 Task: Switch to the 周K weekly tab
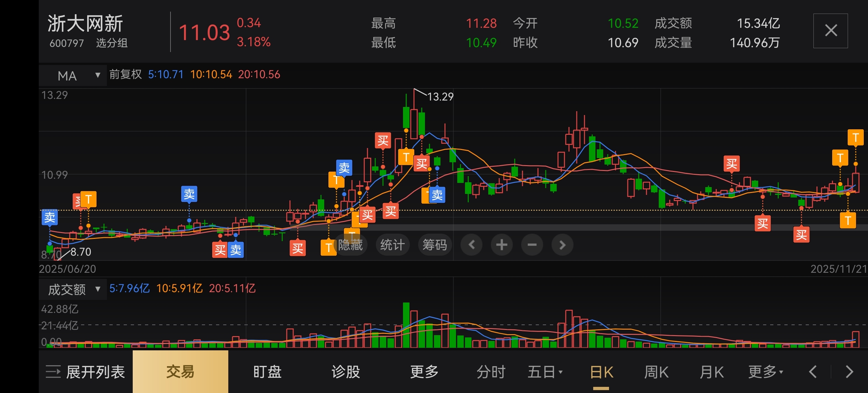coord(656,372)
